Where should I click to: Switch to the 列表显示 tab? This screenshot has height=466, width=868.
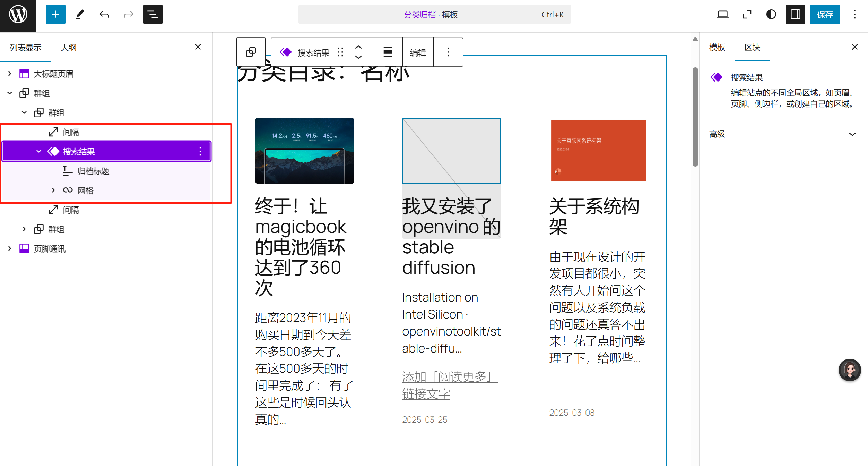click(26, 48)
